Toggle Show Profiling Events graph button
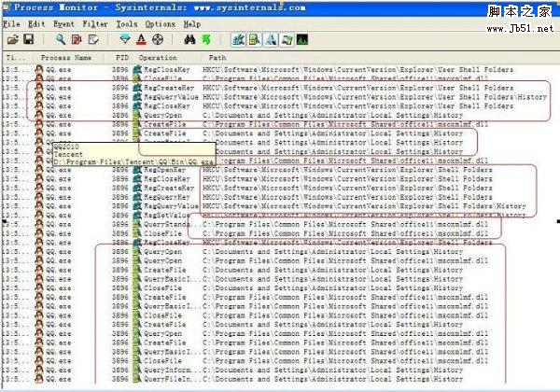 (x=302, y=39)
